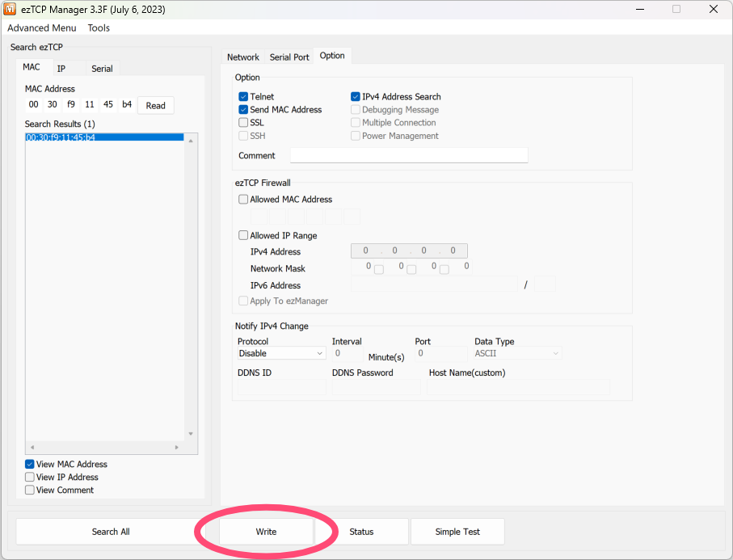
Task: Switch to the Network tab
Action: [242, 57]
